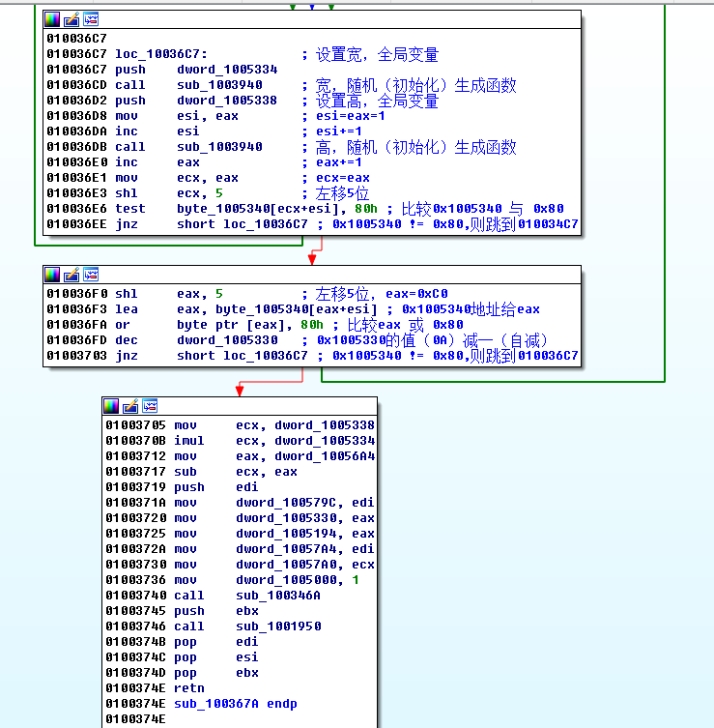714x728 pixels.
Task: Click graph icon on 01003705 block
Action: pos(150,406)
